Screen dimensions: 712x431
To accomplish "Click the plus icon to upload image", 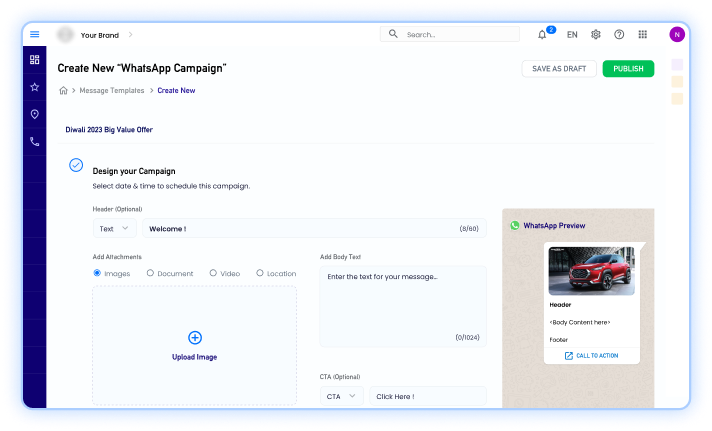I will click(x=195, y=337).
